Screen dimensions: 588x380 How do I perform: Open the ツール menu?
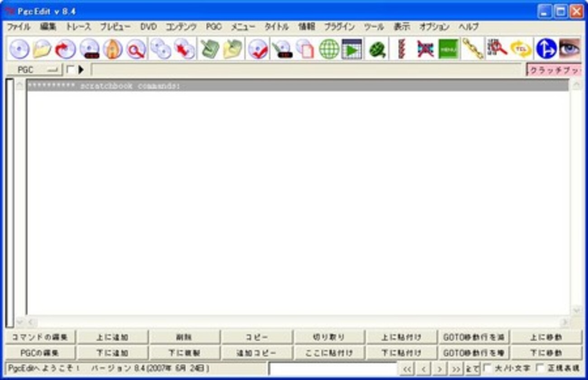pyautogui.click(x=374, y=27)
